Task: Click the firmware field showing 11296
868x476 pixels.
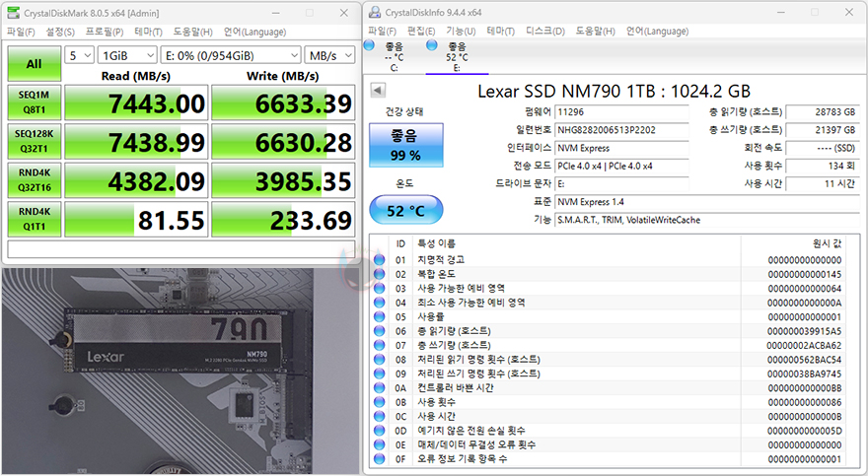Action: click(621, 111)
